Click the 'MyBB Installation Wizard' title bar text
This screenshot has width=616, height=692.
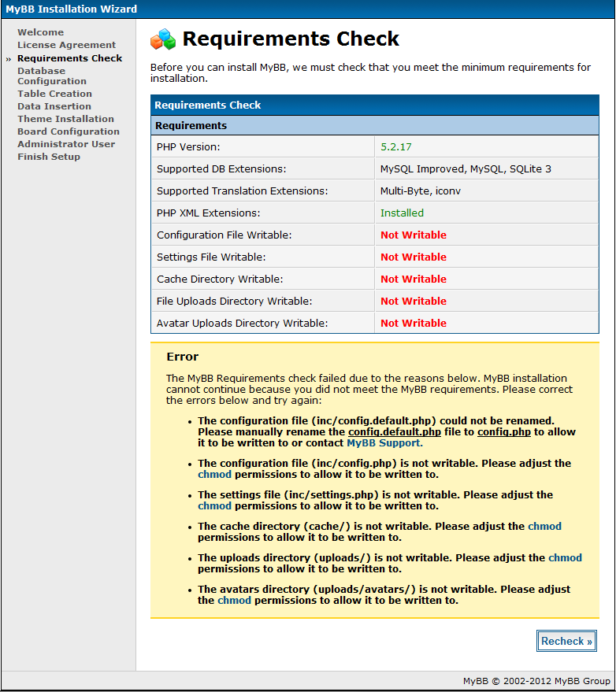(x=72, y=9)
